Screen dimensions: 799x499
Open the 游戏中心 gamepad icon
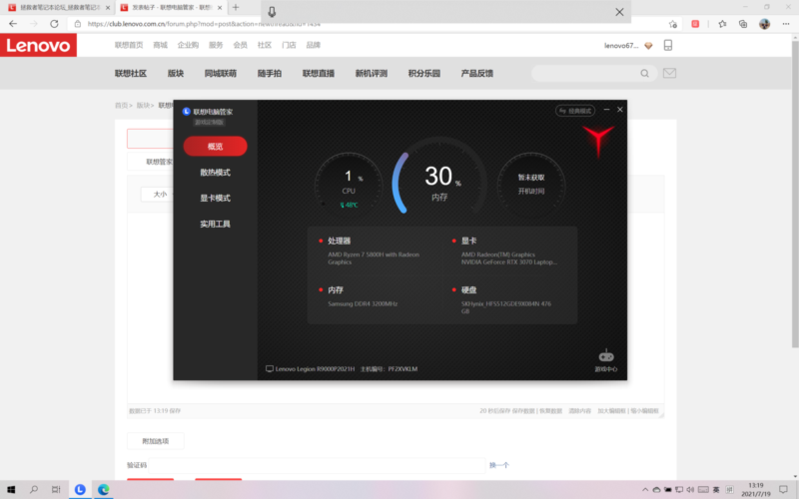tap(605, 356)
